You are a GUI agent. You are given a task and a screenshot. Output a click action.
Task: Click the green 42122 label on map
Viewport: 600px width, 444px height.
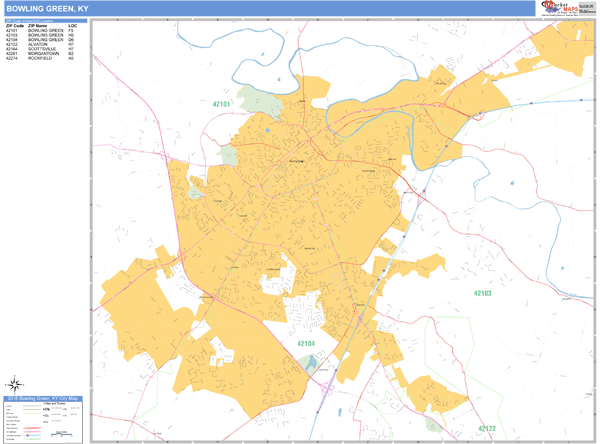point(487,428)
